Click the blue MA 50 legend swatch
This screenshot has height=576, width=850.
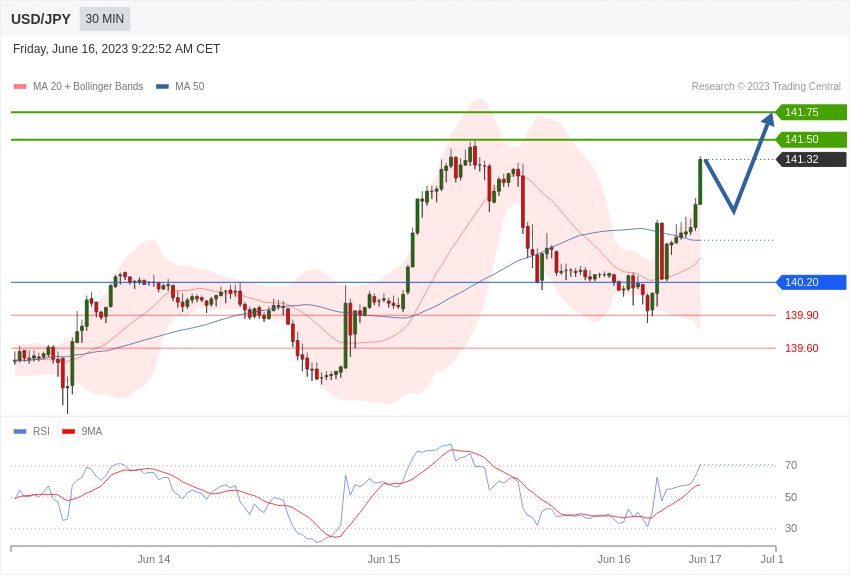click(162, 86)
